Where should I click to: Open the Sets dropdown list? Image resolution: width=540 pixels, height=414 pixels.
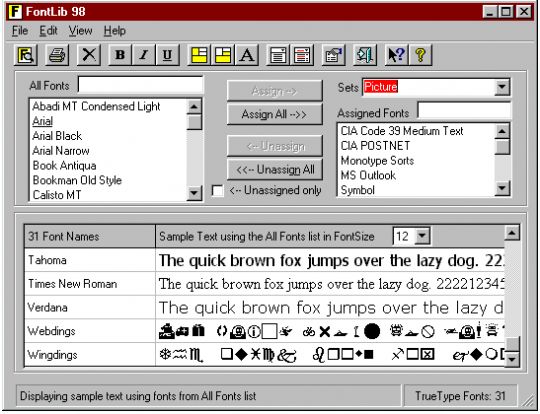click(502, 87)
